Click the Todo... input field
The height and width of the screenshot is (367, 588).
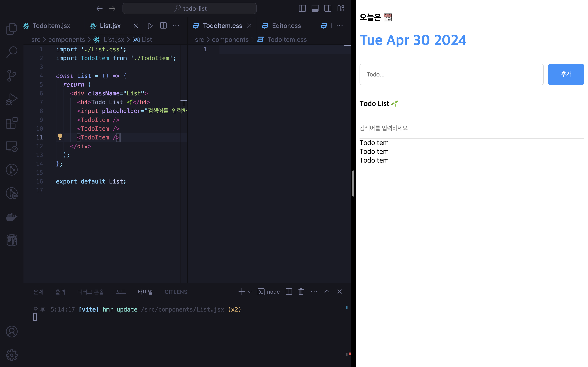pos(451,74)
